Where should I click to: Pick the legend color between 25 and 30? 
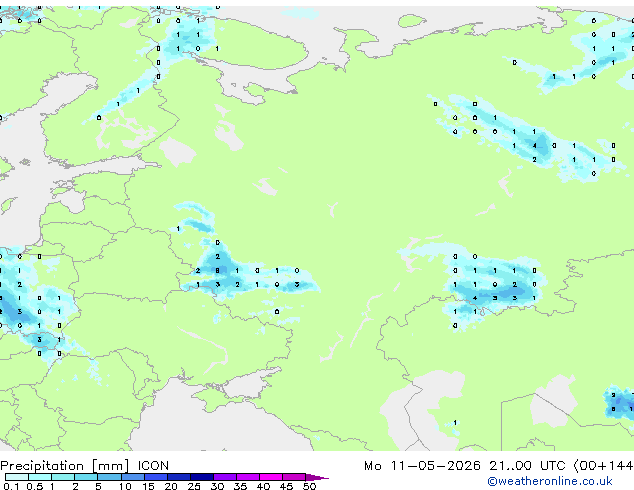click(202, 477)
